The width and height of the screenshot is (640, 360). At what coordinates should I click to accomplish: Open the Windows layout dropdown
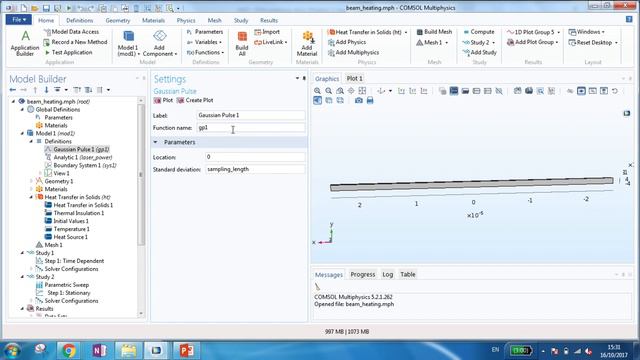tap(587, 32)
